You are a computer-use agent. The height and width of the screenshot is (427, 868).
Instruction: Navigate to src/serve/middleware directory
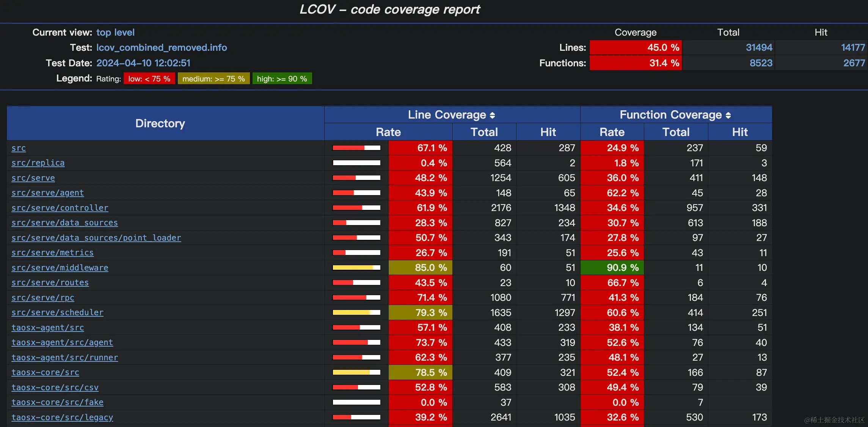(60, 268)
